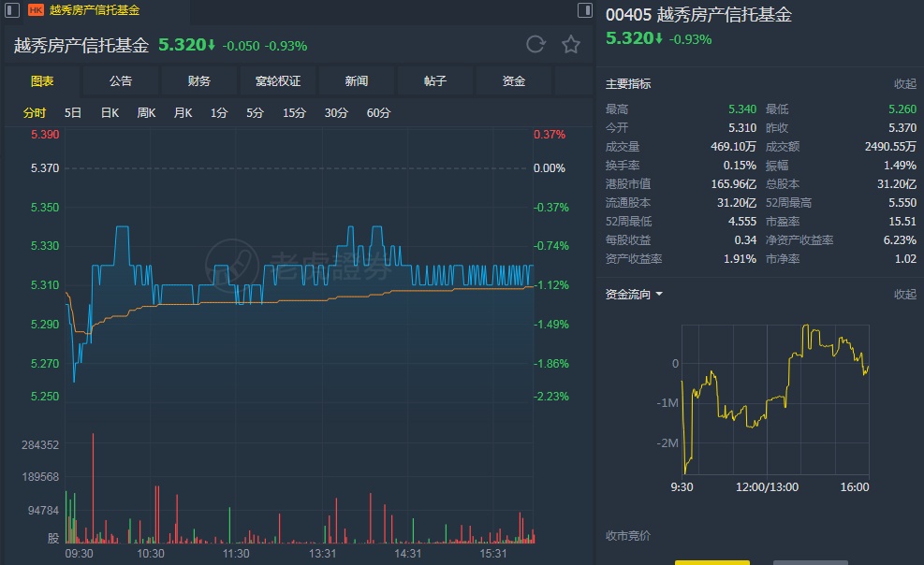The image size is (924, 565).
Task: Click the 每股收益 value 0.34
Action: [x=745, y=240]
